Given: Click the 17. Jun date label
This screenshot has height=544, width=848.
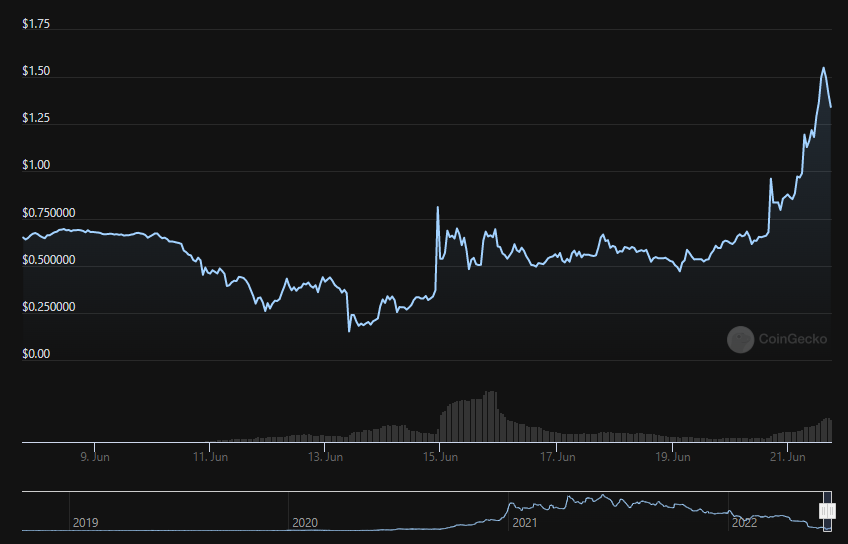Looking at the screenshot, I should 558,457.
